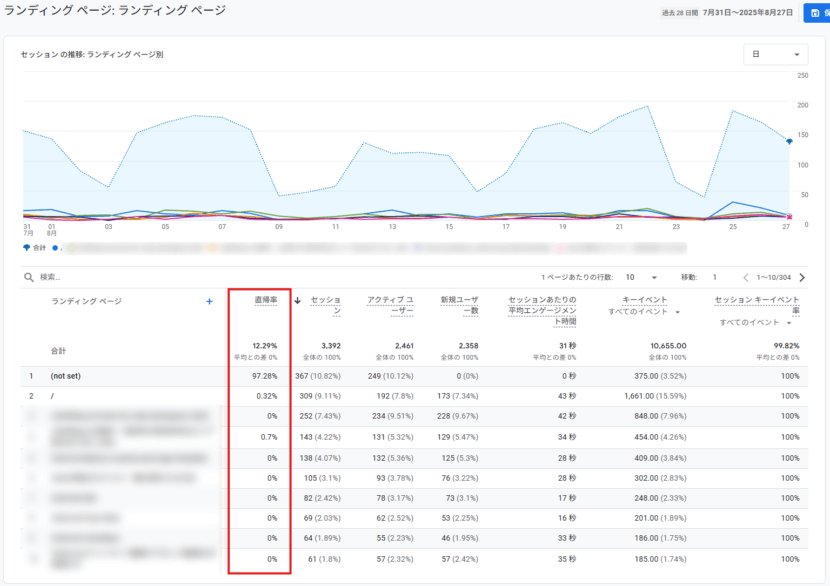Open the 日 granularity dropdown
This screenshot has width=830, height=586.
[775, 55]
